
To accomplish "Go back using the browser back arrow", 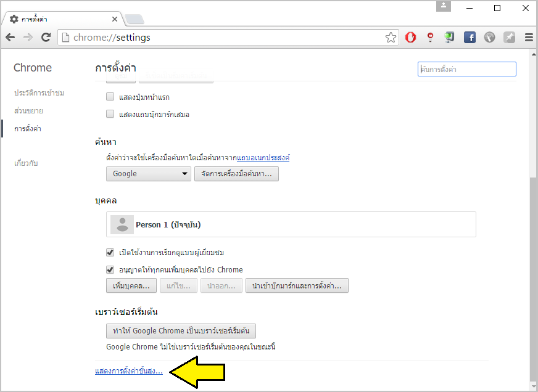I will (x=10, y=38).
